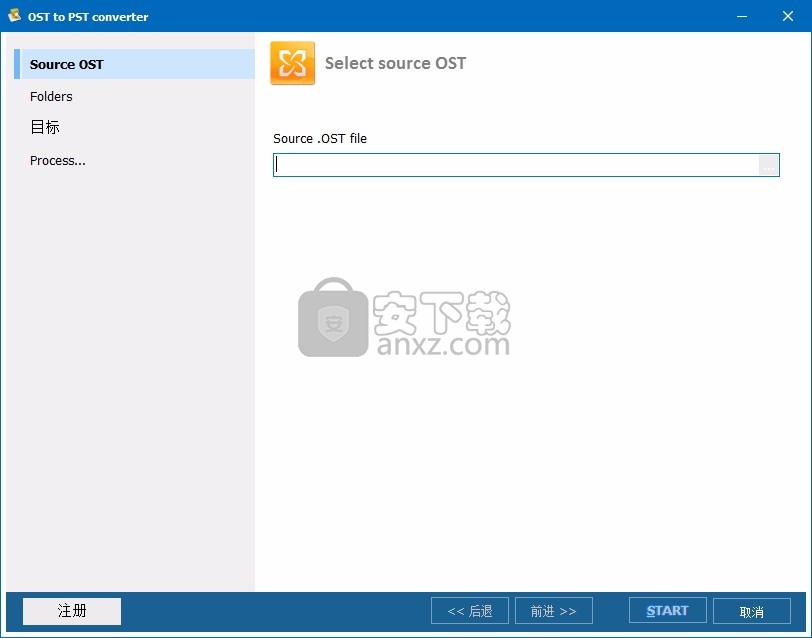This screenshot has height=638, width=812.
Task: Click the START button
Action: (668, 611)
